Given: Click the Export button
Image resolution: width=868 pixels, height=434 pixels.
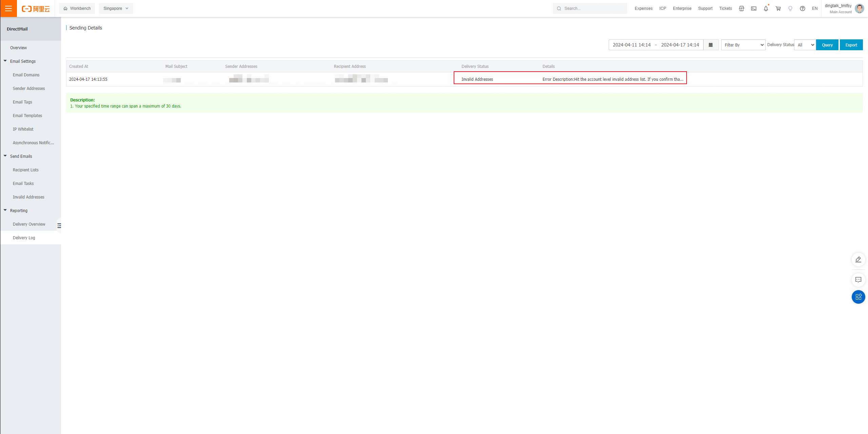Looking at the screenshot, I should tap(851, 45).
